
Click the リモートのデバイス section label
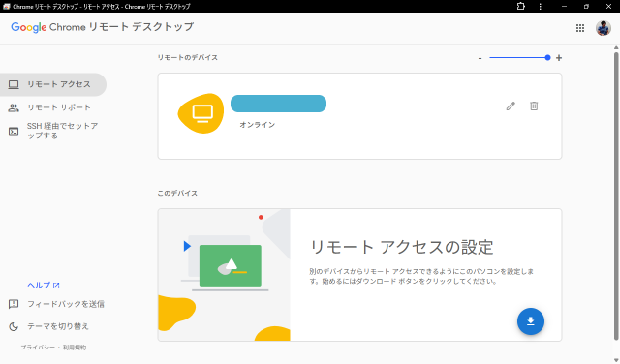187,58
